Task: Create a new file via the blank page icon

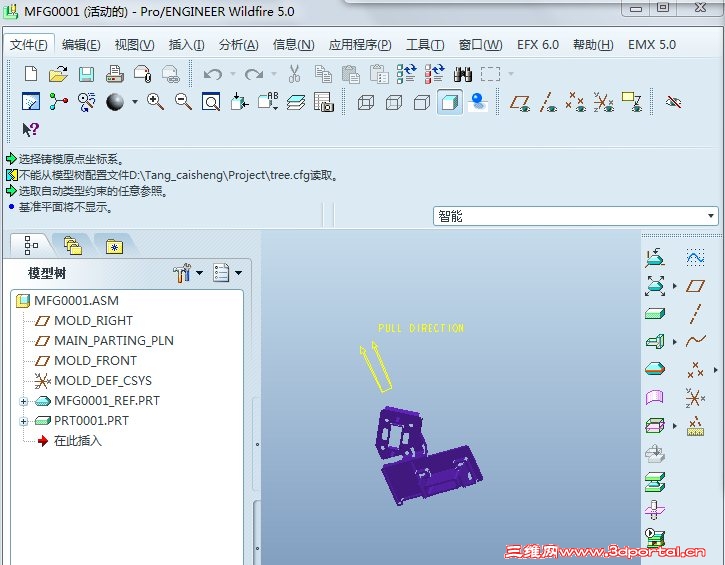Action: pos(31,74)
